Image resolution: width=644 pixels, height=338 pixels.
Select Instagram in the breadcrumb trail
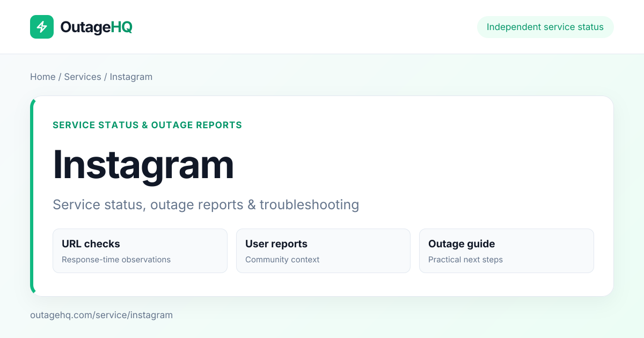point(131,77)
